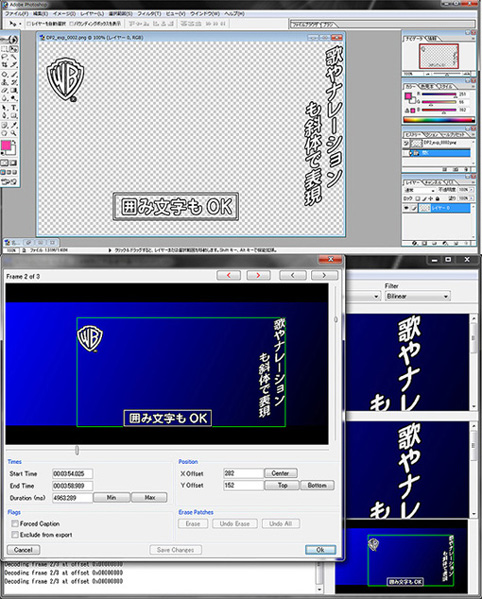The width and height of the screenshot is (482, 599).
Task: Select the History Brush tool
Action: (14, 83)
